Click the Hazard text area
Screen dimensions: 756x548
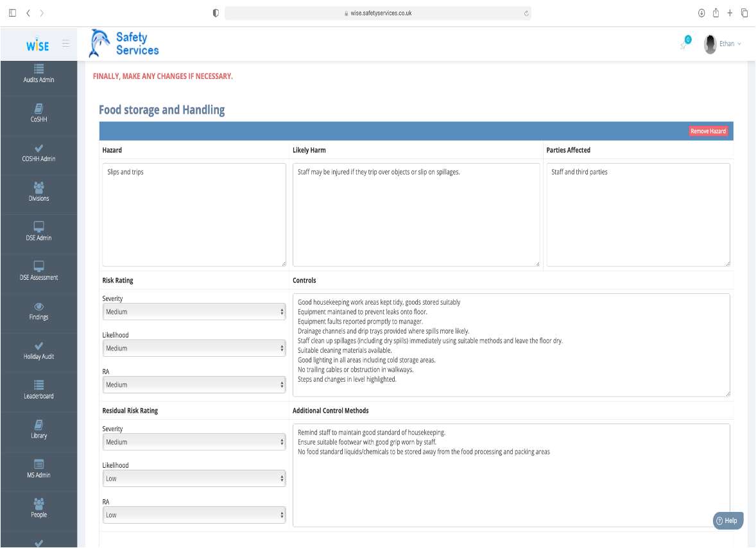(194, 215)
